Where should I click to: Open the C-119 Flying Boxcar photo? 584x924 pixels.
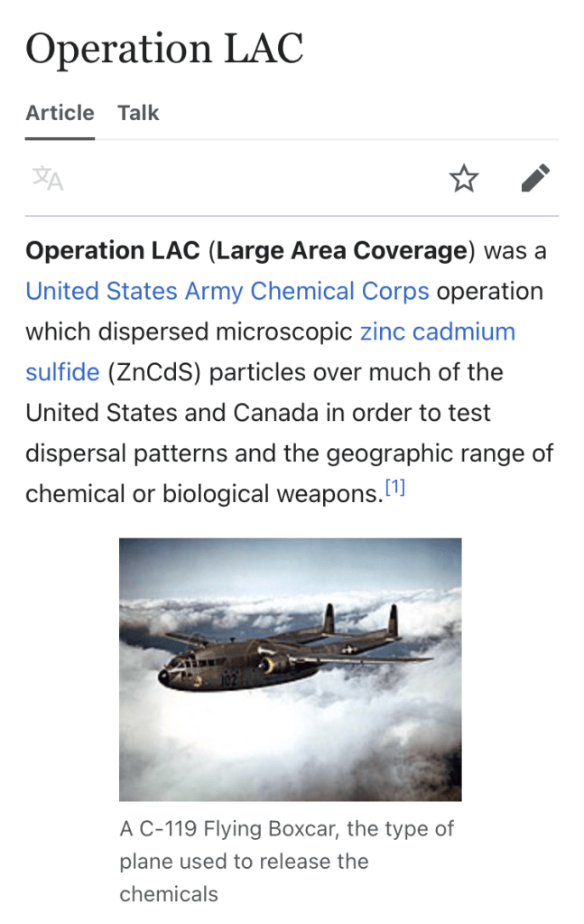tap(290, 669)
